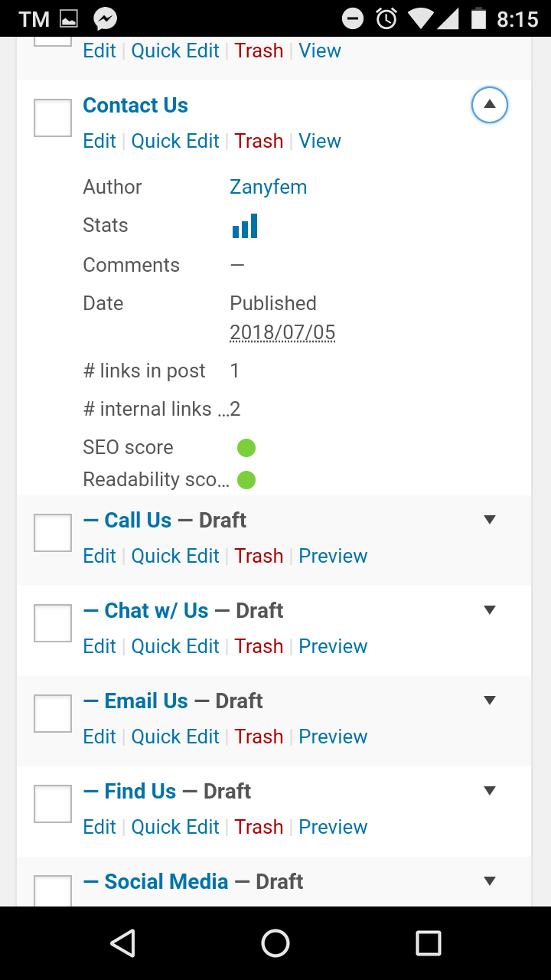Open the recent apps square button

[428, 943]
